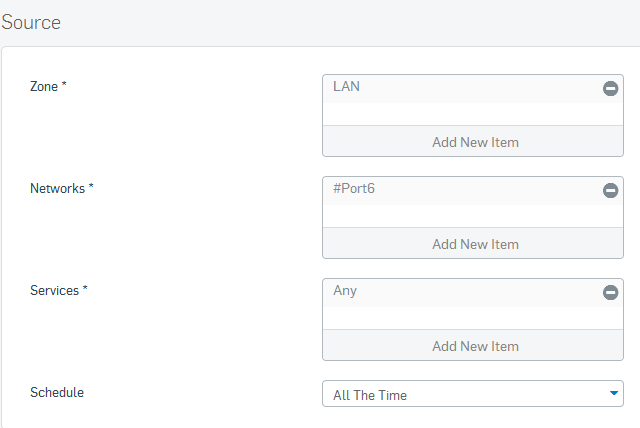Click empty row below LAN in Zone
The image size is (640, 428).
tap(473, 114)
